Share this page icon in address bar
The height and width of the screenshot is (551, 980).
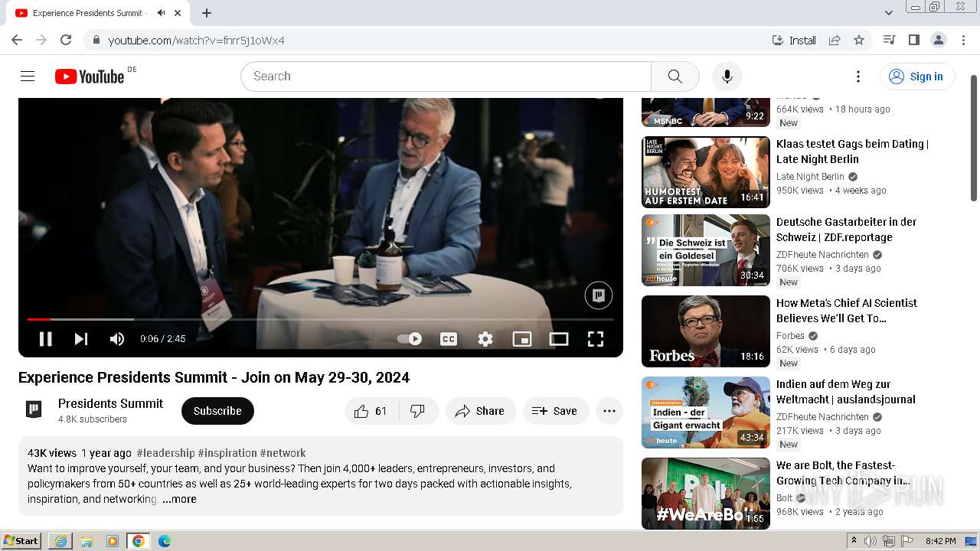pyautogui.click(x=835, y=40)
